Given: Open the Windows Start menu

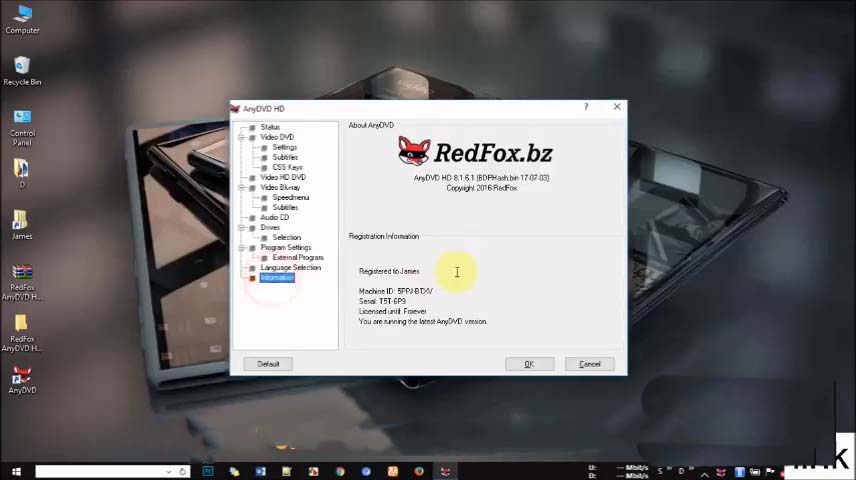Looking at the screenshot, I should 16,471.
